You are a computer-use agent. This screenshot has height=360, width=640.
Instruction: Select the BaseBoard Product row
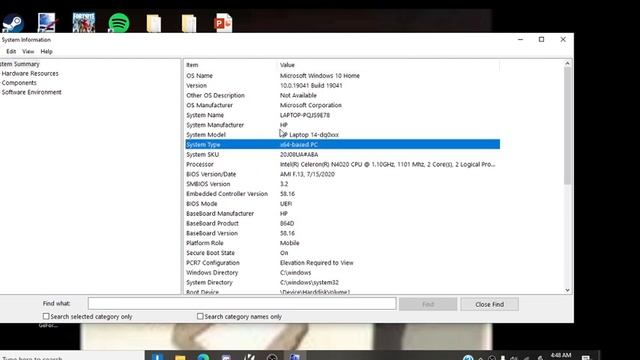point(342,223)
